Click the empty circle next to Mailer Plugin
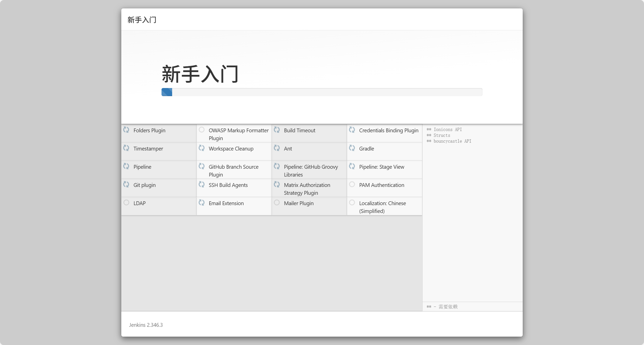The image size is (644, 345). [x=277, y=203]
